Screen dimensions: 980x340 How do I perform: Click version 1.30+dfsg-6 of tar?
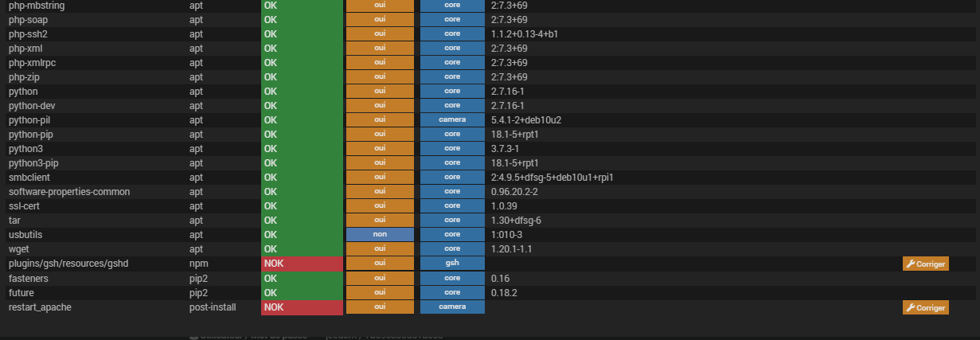tap(516, 220)
